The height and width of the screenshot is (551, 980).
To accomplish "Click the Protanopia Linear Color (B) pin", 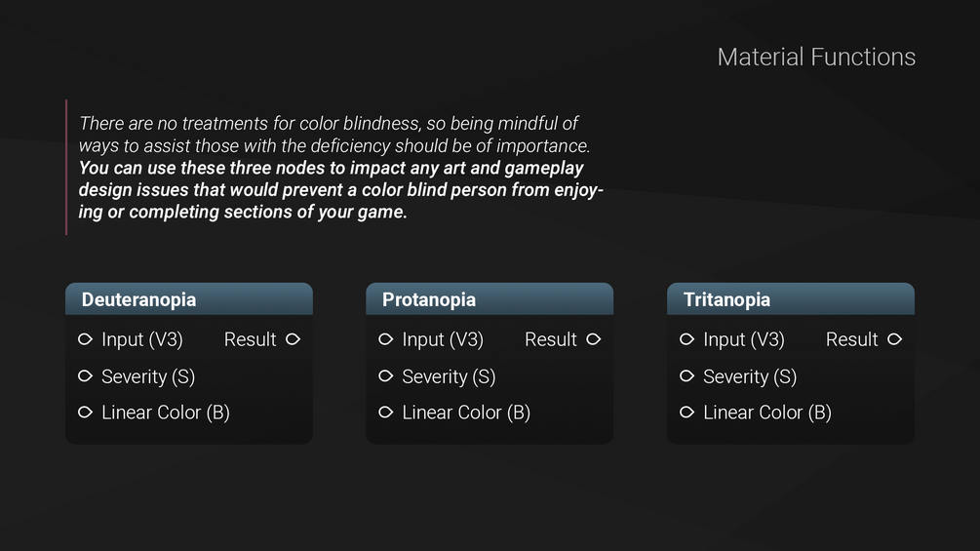I will tap(385, 413).
